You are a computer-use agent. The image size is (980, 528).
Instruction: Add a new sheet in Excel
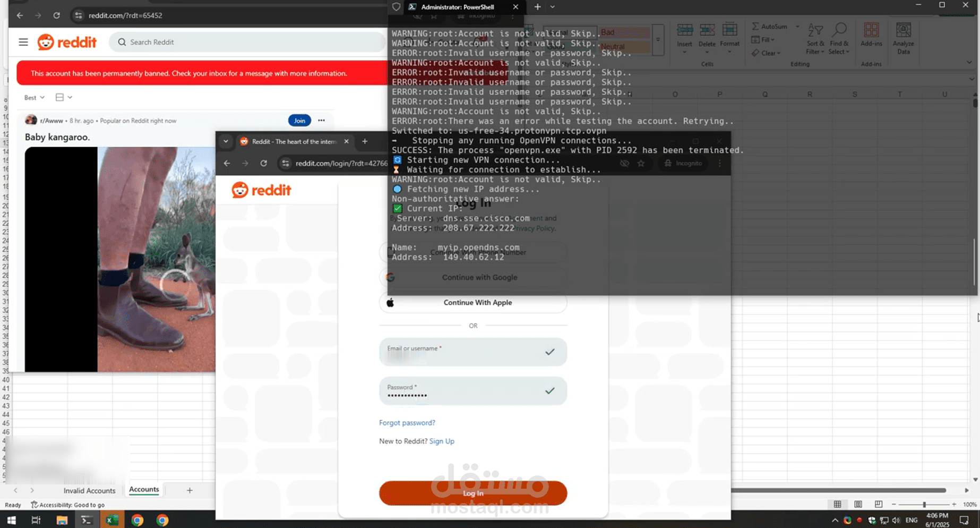pos(190,490)
